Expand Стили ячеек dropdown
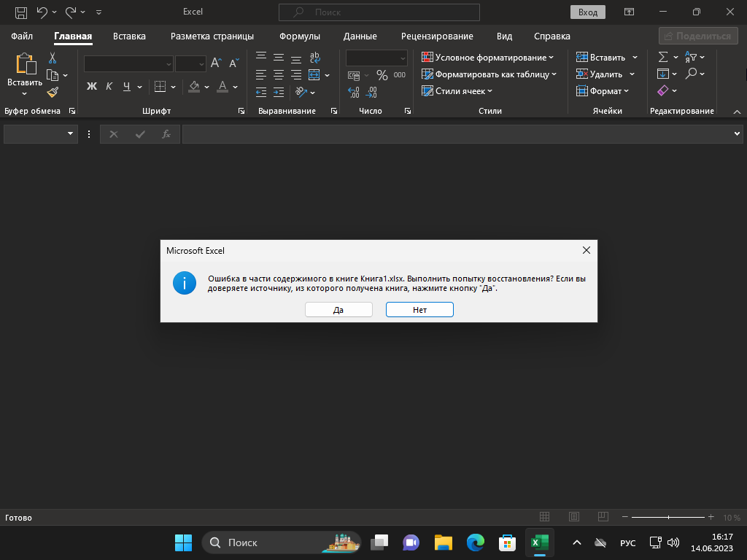Viewport: 747px width, 560px height. point(489,91)
